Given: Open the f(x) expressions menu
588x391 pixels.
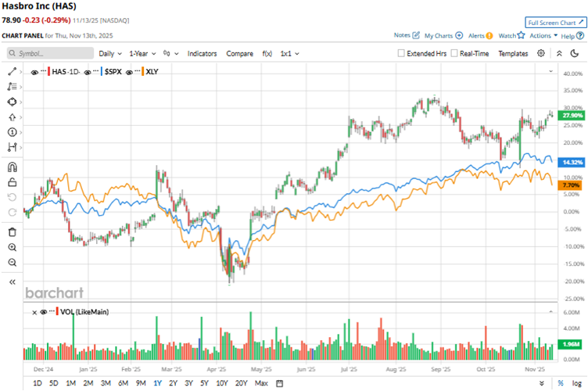Looking at the screenshot, I should click(x=267, y=54).
